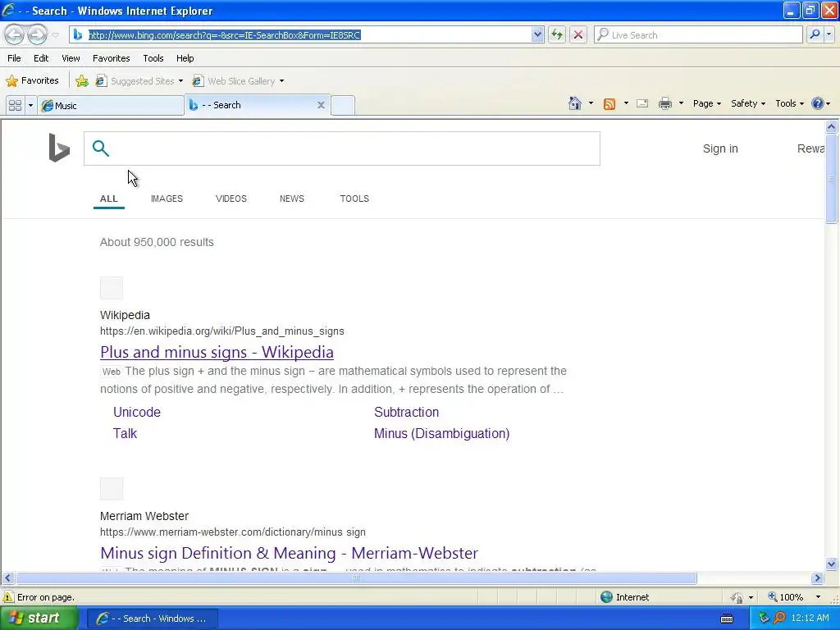The width and height of the screenshot is (840, 630).
Task: Click the RSS Feeds icon
Action: point(609,104)
